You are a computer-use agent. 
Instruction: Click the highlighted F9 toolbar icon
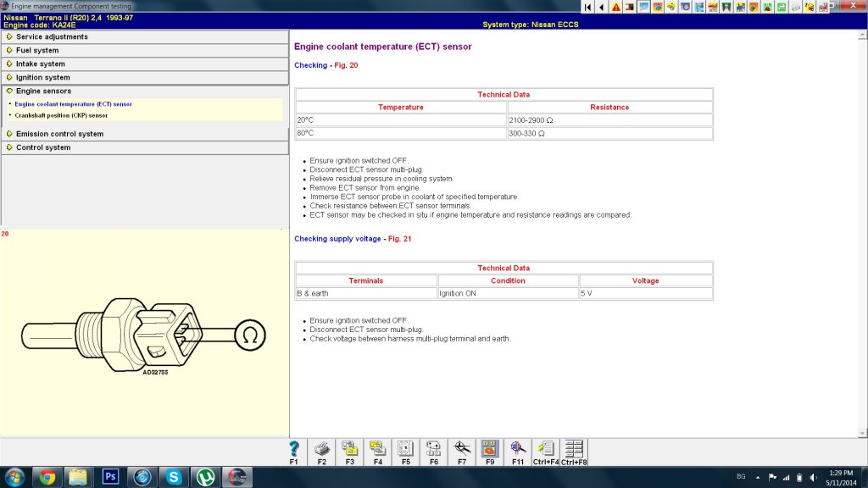point(490,449)
